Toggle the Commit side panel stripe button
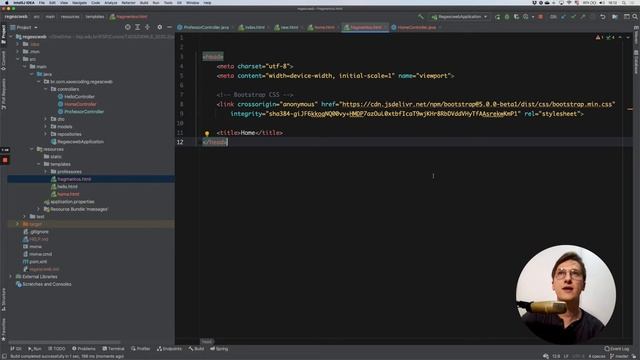The height and width of the screenshot is (360, 640). point(4,61)
